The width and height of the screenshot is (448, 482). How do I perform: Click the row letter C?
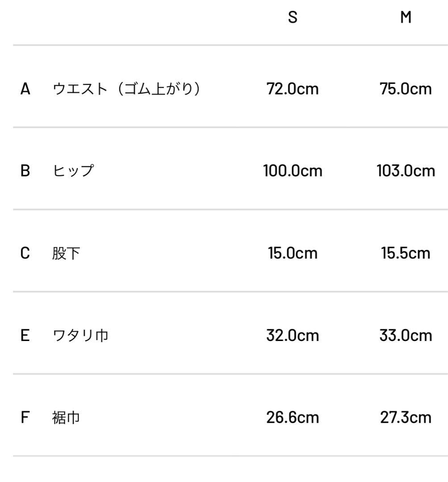(25, 253)
